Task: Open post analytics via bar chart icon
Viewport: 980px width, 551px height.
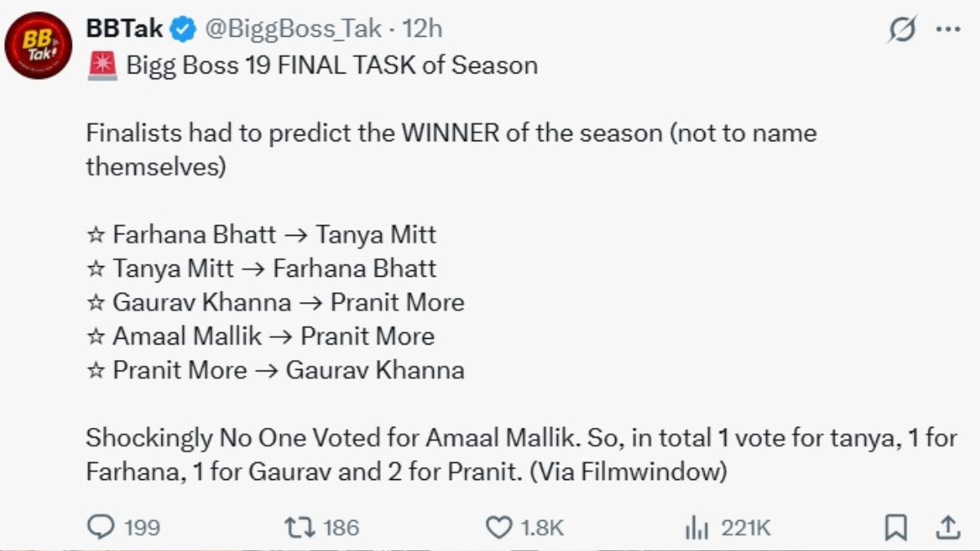Action: [698, 528]
